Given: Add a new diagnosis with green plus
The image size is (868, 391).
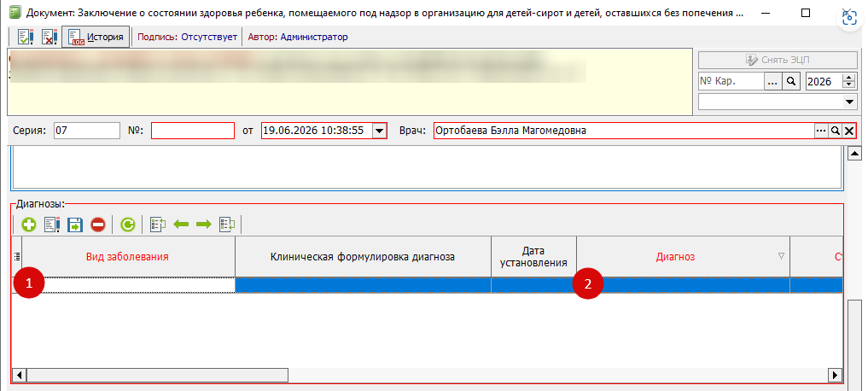Looking at the screenshot, I should pyautogui.click(x=29, y=225).
